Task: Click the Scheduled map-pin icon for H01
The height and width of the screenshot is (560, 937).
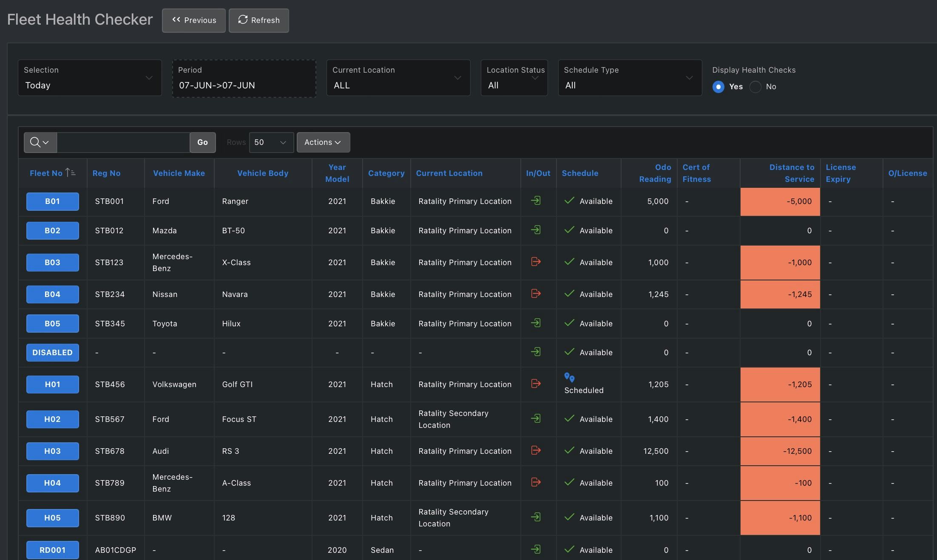Action: pos(569,377)
